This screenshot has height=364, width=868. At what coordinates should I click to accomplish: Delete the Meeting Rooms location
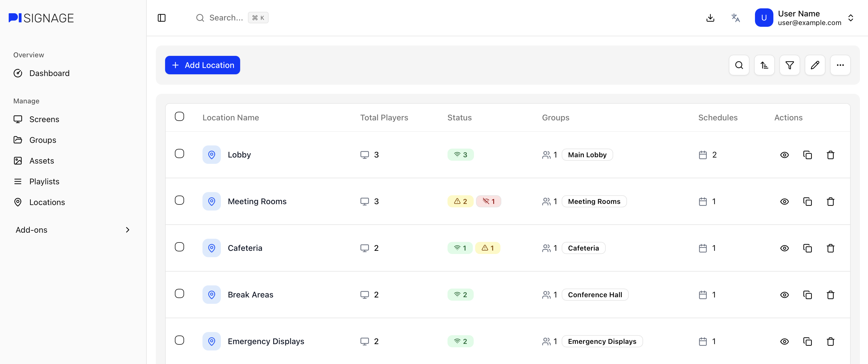[x=830, y=201]
